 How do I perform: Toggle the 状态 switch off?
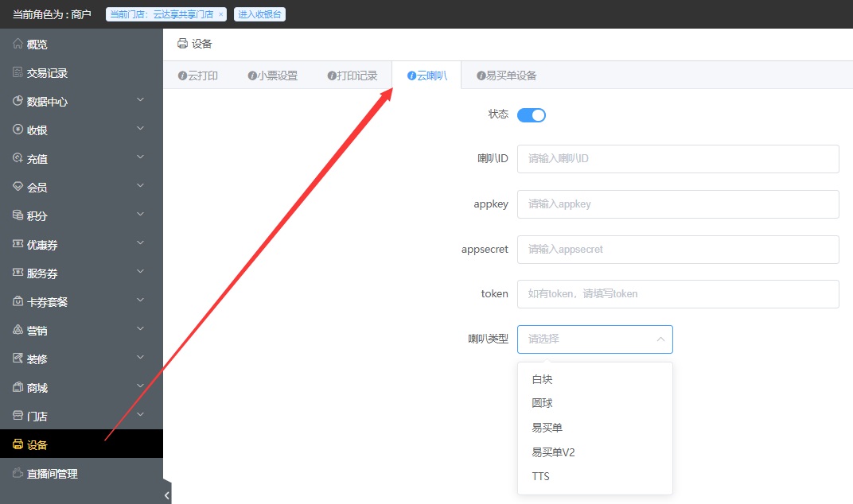click(x=532, y=115)
